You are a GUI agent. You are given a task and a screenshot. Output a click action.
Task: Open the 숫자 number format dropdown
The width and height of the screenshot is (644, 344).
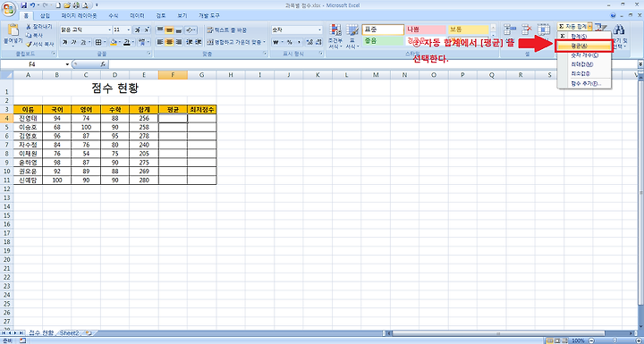[x=320, y=30]
